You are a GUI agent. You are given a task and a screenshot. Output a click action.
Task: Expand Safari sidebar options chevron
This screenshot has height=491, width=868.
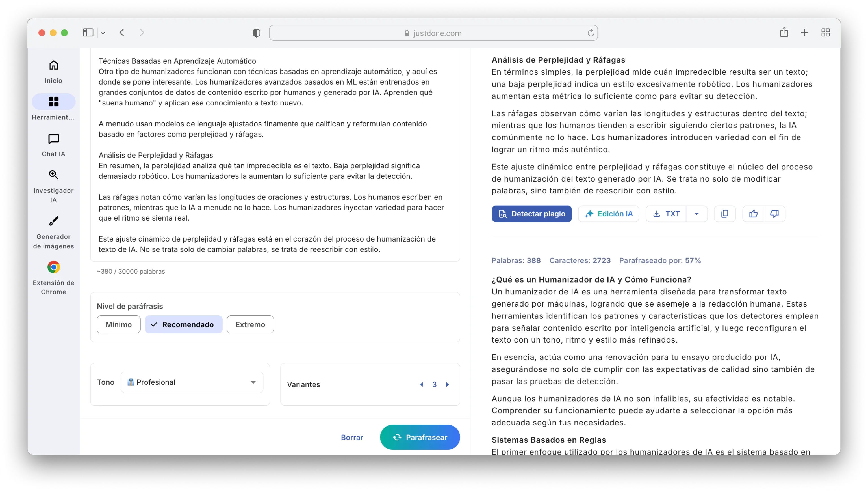pos(103,33)
